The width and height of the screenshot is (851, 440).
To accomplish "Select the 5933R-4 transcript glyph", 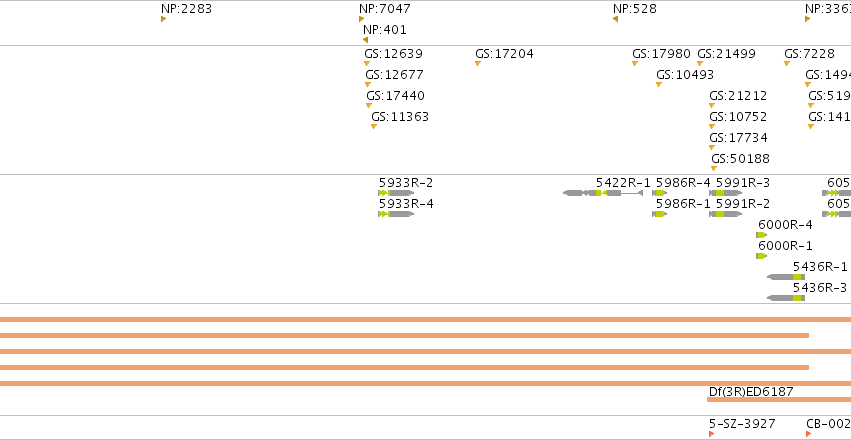I will [396, 214].
